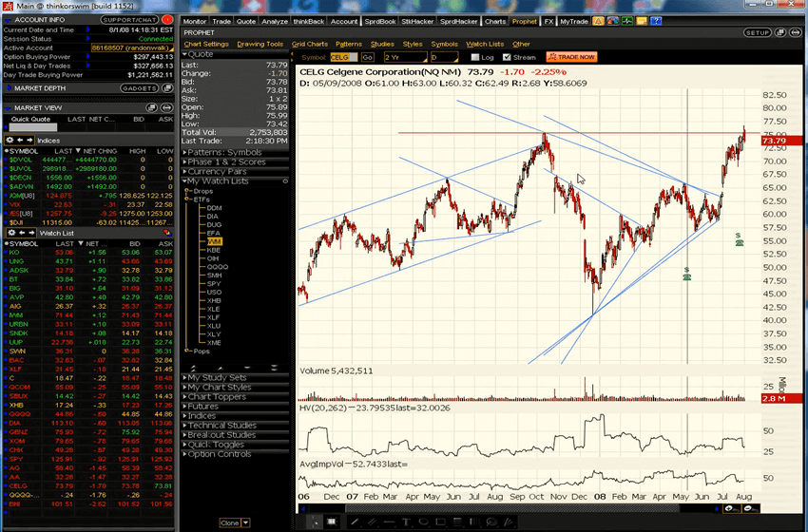
Task: Open the Drawing Tools menu
Action: pyautogui.click(x=260, y=44)
